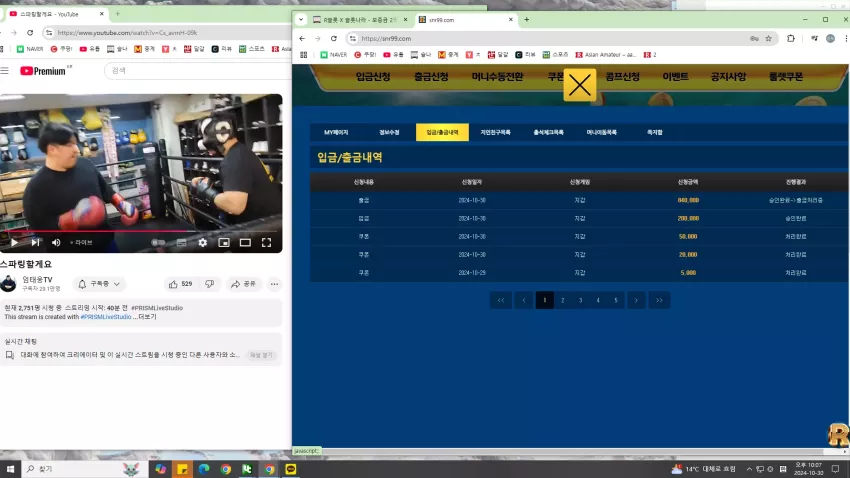The image size is (850, 478).
Task: Focus the taskbar 찾기 search box
Action: click(x=84, y=469)
